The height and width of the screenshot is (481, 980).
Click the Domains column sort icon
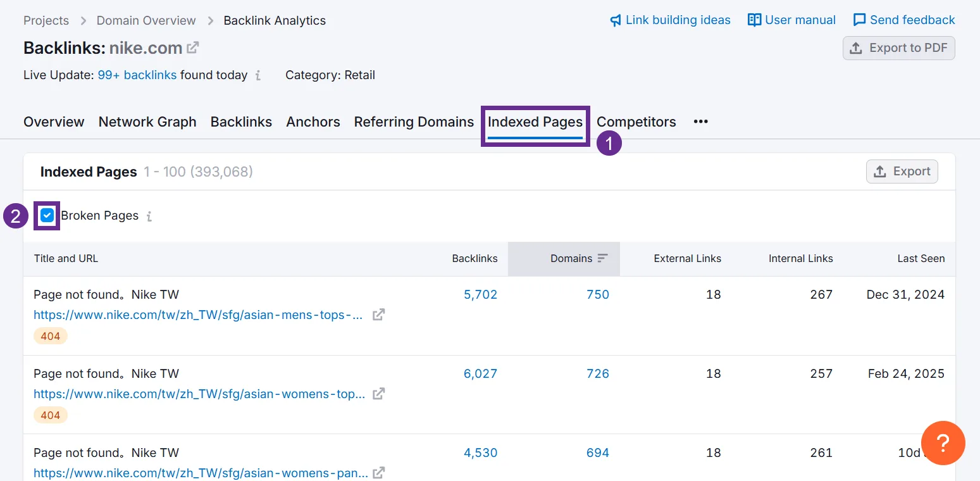(x=602, y=258)
